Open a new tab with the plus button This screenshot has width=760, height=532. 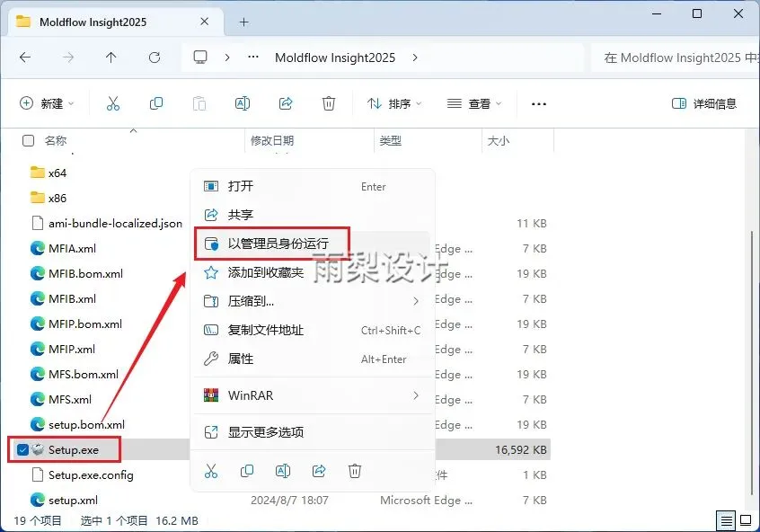point(243,22)
